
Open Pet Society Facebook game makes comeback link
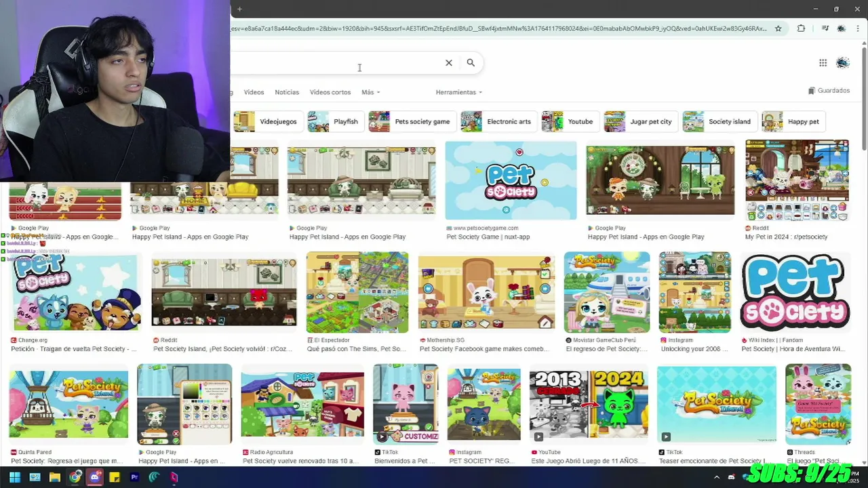coord(484,348)
